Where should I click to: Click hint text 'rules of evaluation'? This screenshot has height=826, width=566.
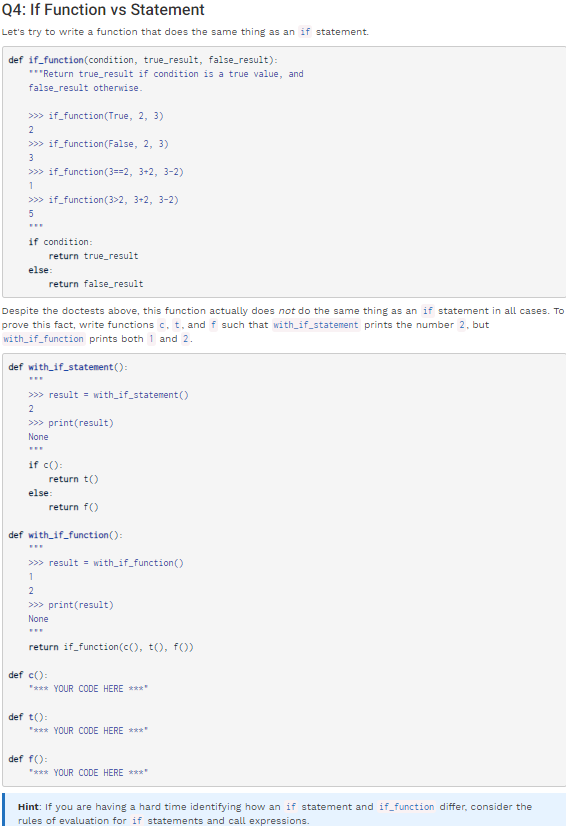63,821
